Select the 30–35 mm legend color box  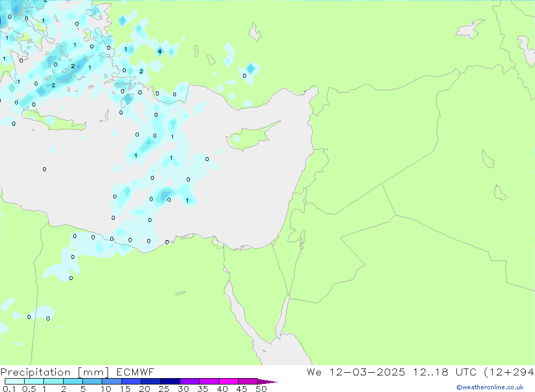click(x=190, y=381)
